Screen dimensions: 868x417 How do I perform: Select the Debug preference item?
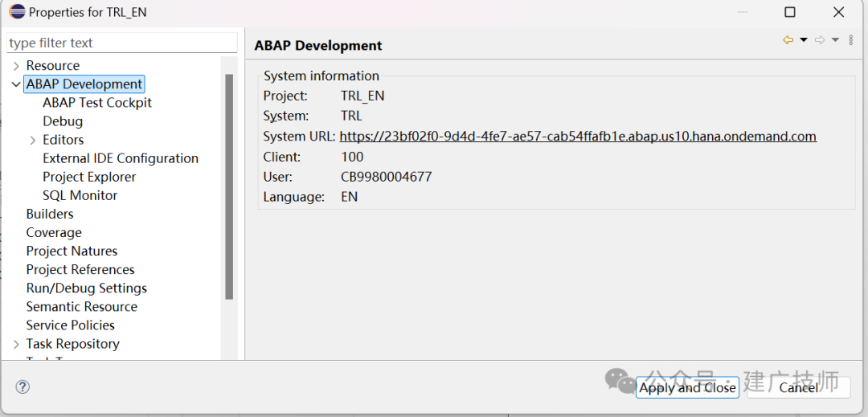(x=63, y=121)
